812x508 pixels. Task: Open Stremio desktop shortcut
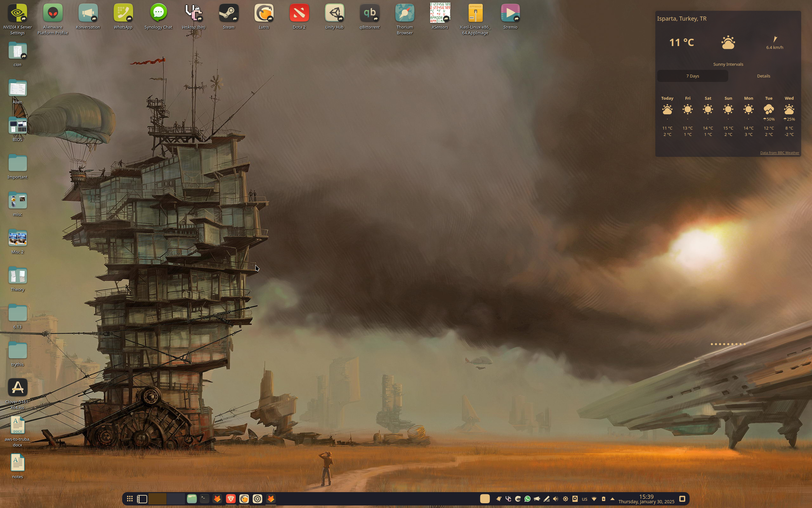[511, 17]
